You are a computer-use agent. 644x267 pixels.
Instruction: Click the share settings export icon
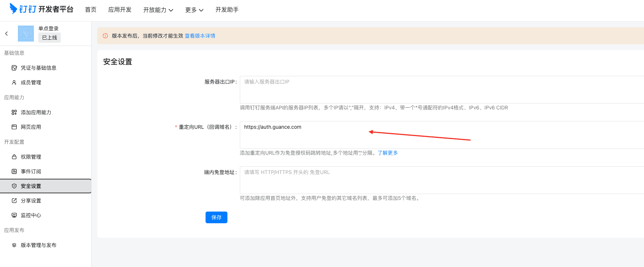pyautogui.click(x=14, y=201)
